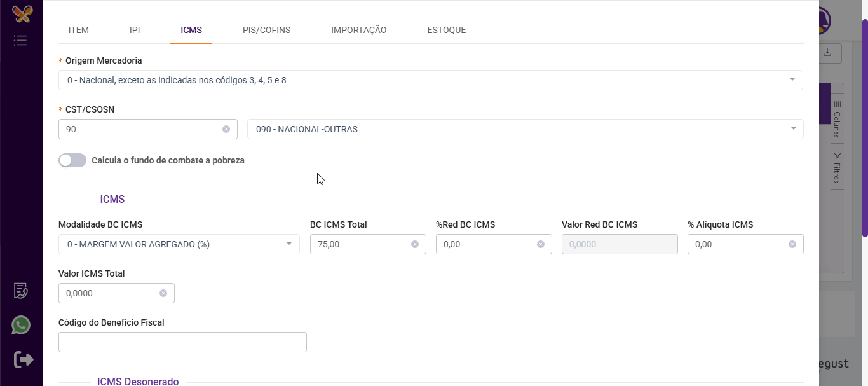Click the Código do Benefício Fiscal field
Screen dimensions: 868x386
coord(182,342)
